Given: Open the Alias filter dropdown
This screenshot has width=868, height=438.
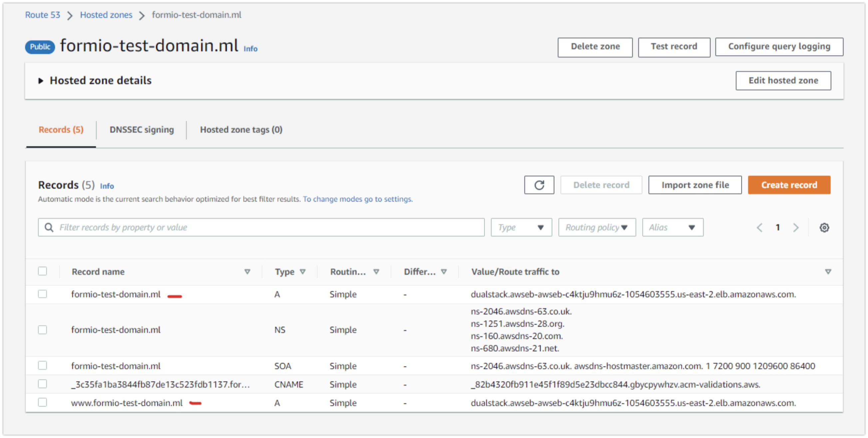Looking at the screenshot, I should tap(672, 228).
